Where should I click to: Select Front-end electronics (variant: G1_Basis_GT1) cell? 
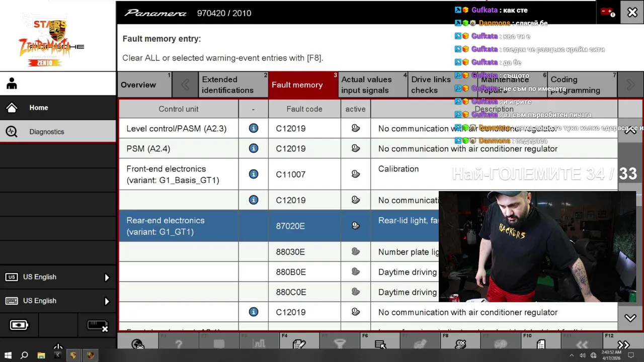tap(179, 174)
